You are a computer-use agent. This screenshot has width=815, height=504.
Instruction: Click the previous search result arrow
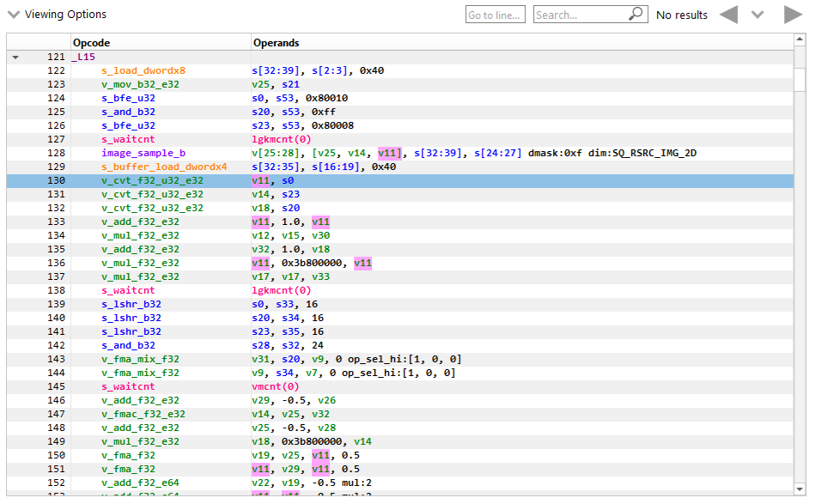pos(729,15)
